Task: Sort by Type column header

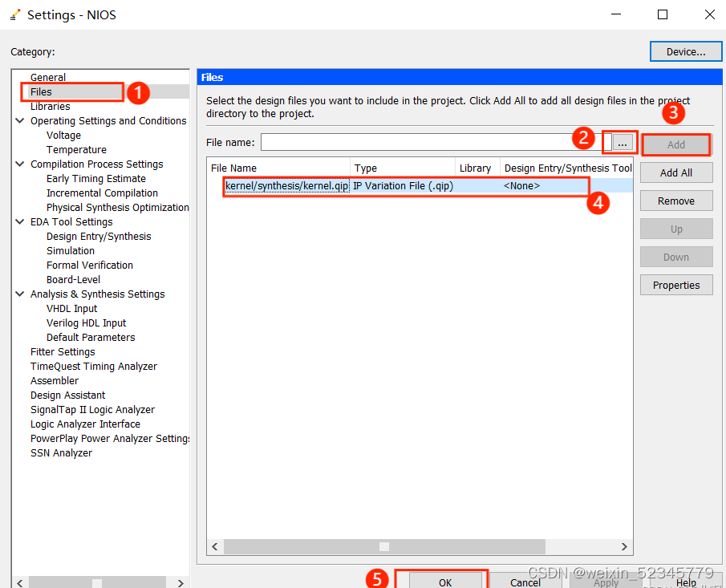Action: coord(403,168)
